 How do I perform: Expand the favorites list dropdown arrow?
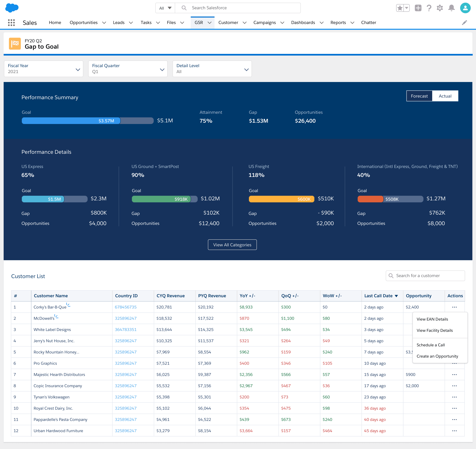coord(407,8)
